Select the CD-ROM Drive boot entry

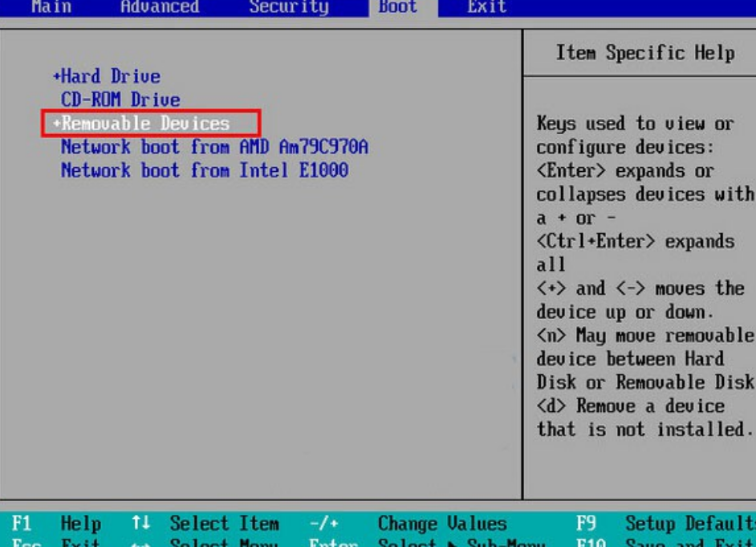(120, 100)
